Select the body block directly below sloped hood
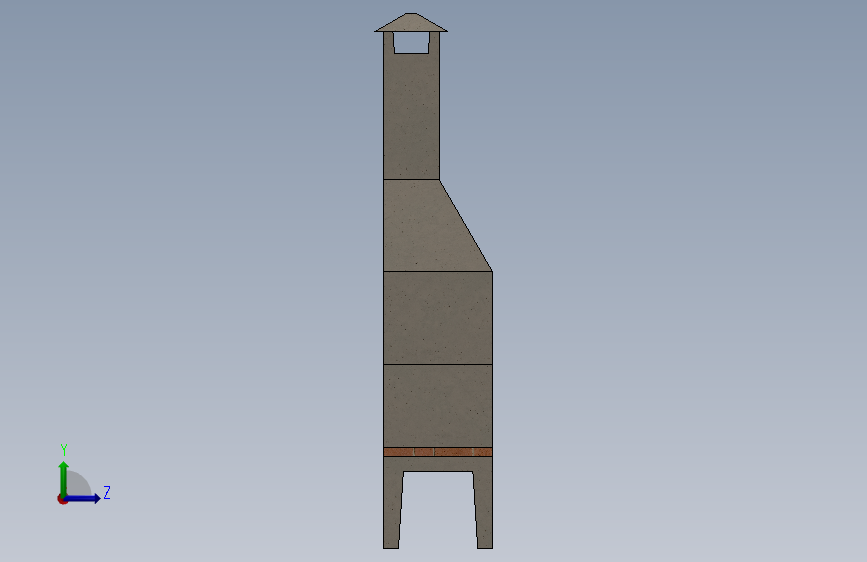Screen dimensions: 867x562 point(438,318)
